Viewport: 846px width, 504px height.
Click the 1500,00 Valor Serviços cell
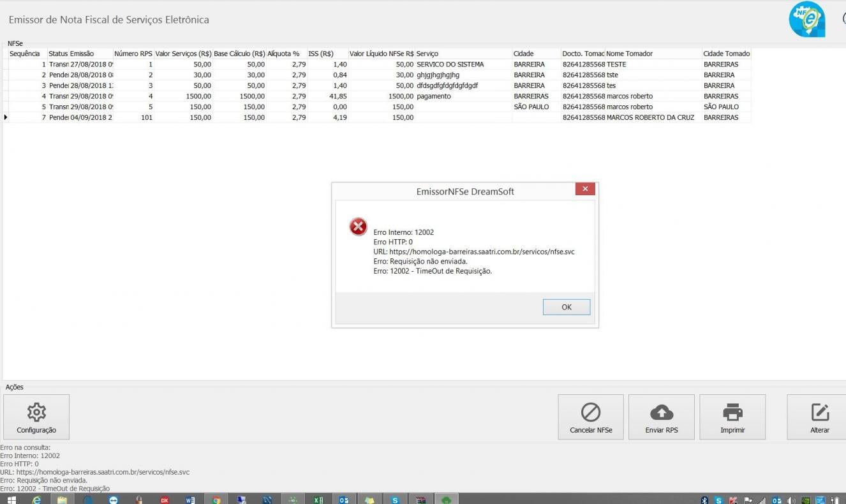point(183,96)
